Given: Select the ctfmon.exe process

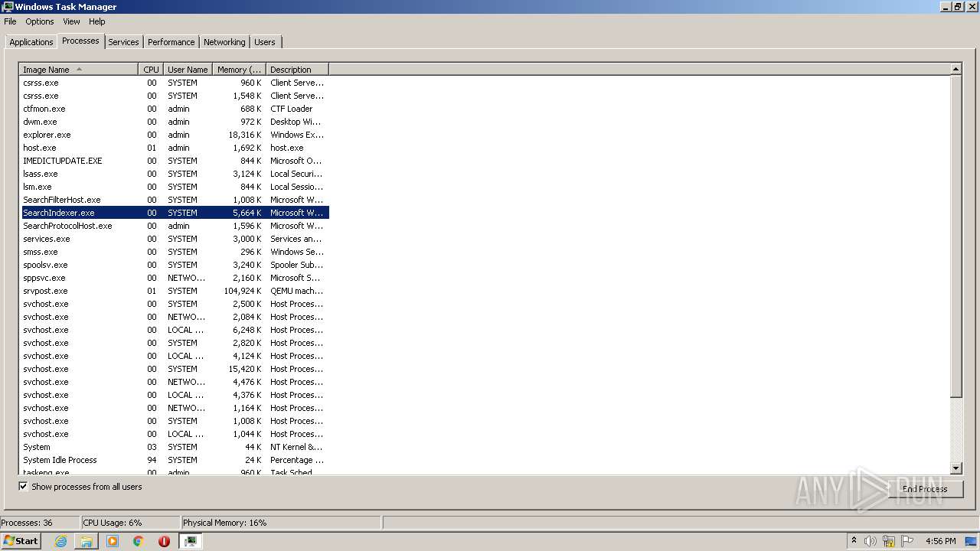Looking at the screenshot, I should pyautogui.click(x=175, y=109).
